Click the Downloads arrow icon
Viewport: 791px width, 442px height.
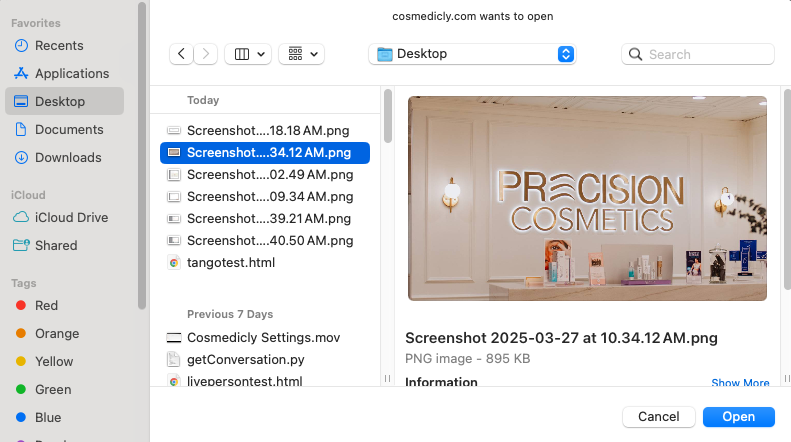click(x=21, y=157)
